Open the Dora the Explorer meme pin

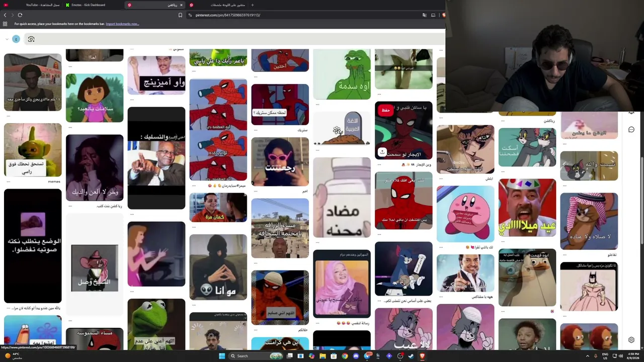pos(95,98)
